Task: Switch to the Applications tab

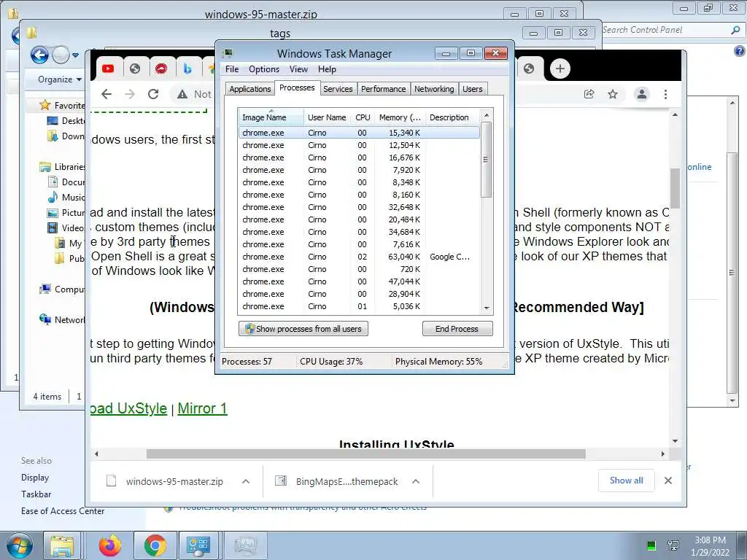Action: coord(250,89)
